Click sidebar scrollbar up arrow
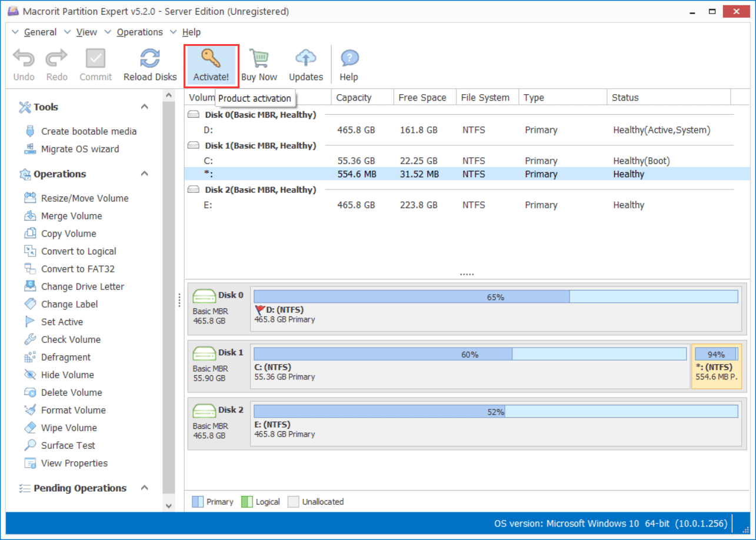 tap(169, 95)
